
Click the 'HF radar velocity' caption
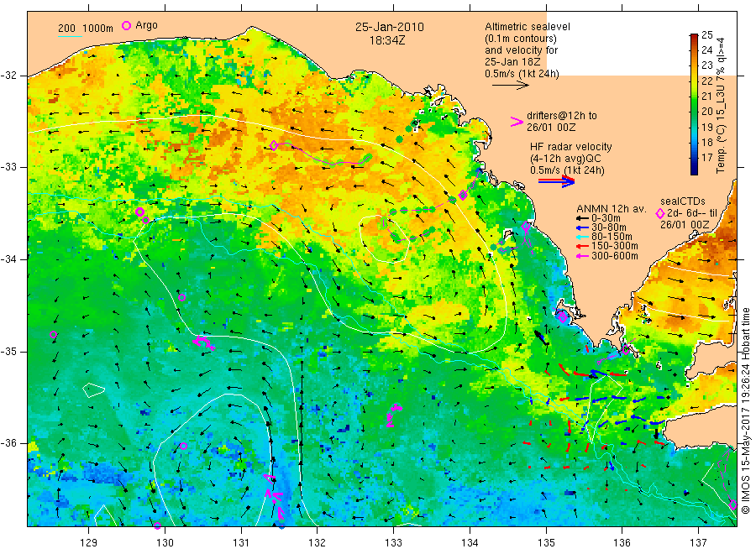571,146
